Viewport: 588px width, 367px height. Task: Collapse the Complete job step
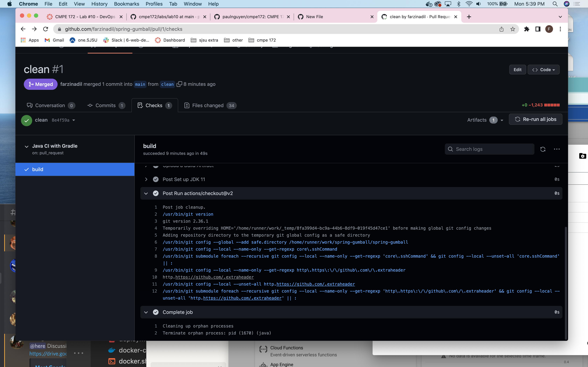pos(146,312)
